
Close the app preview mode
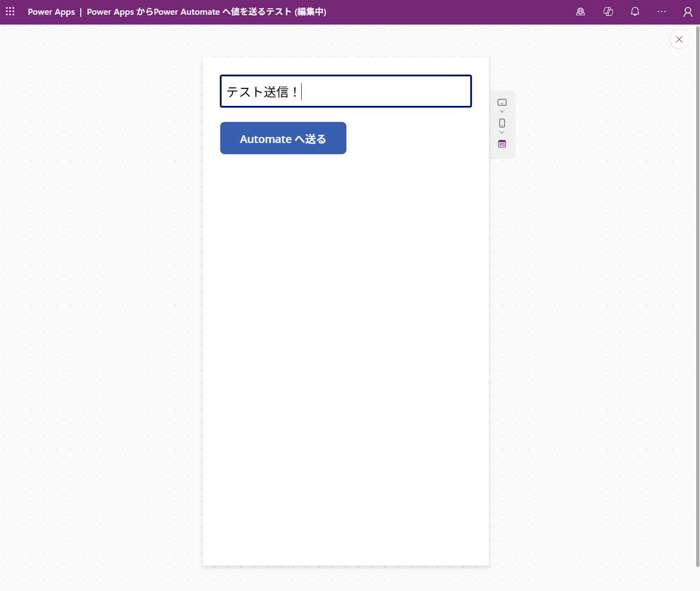(x=679, y=39)
